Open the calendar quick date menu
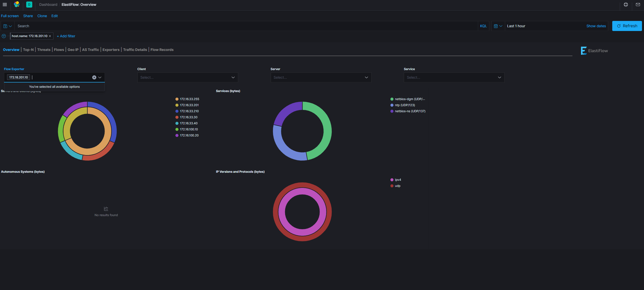Image resolution: width=644 pixels, height=290 pixels. click(498, 26)
